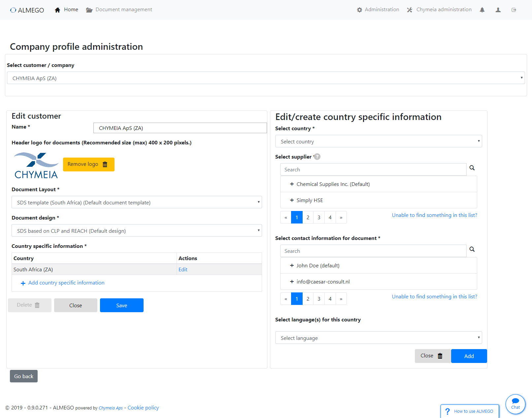Click the Add button

[469, 356]
